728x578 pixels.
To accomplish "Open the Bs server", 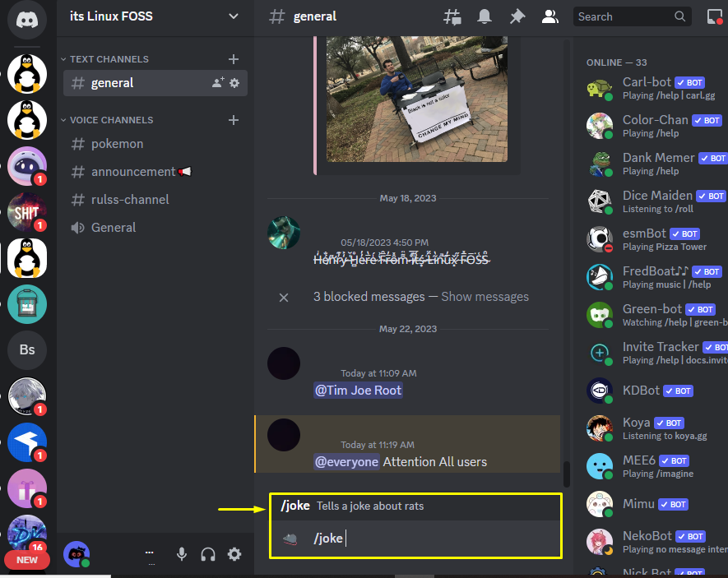I will point(27,349).
